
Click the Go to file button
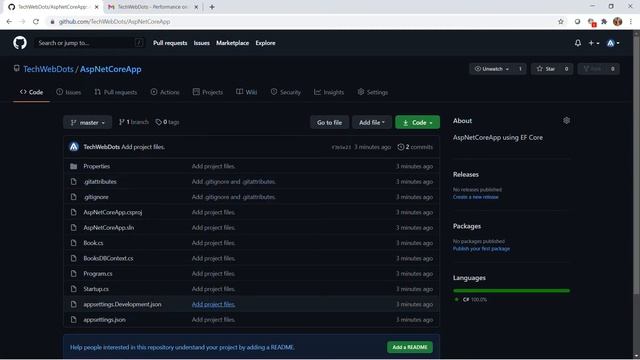tap(329, 122)
